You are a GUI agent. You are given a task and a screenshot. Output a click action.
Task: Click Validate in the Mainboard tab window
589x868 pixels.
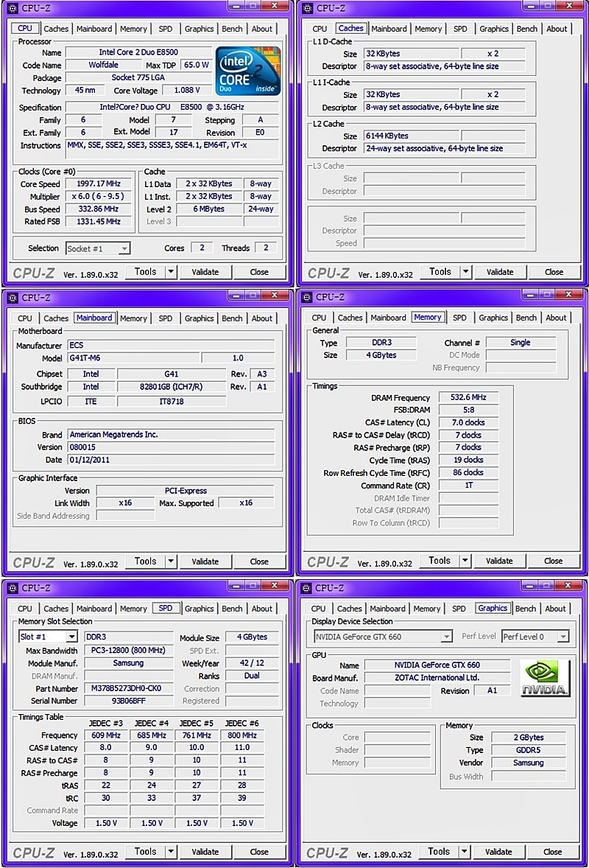click(205, 561)
